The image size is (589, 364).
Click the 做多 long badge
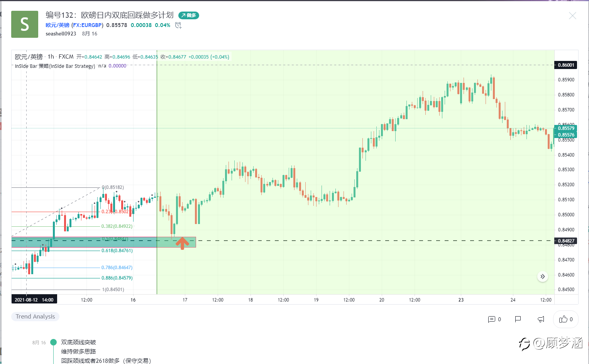point(189,15)
